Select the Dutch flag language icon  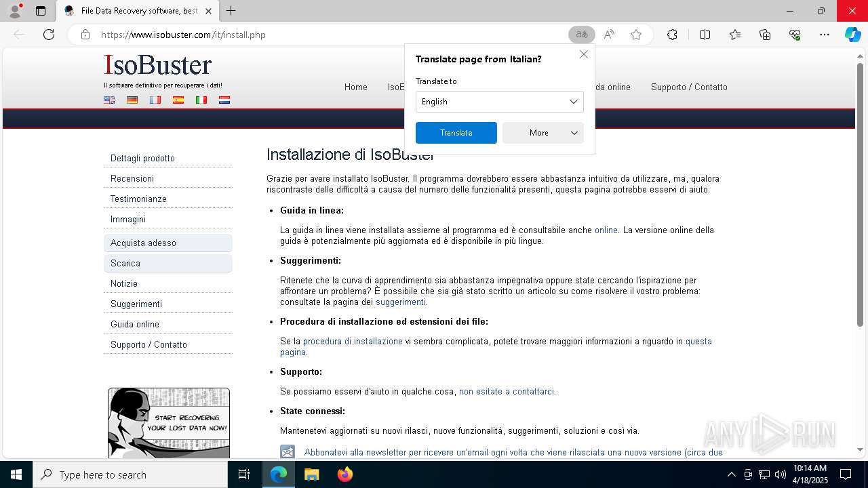(224, 100)
